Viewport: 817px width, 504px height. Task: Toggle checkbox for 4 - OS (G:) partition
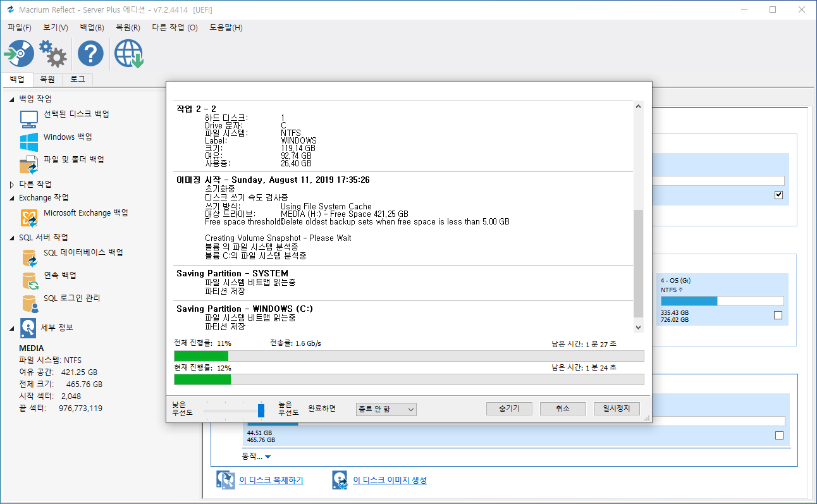pyautogui.click(x=778, y=315)
